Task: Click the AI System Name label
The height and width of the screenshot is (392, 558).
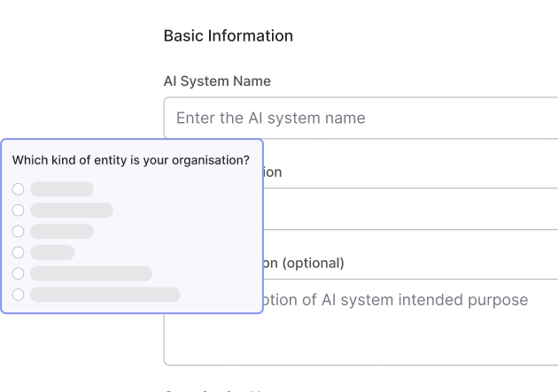Action: click(x=217, y=81)
